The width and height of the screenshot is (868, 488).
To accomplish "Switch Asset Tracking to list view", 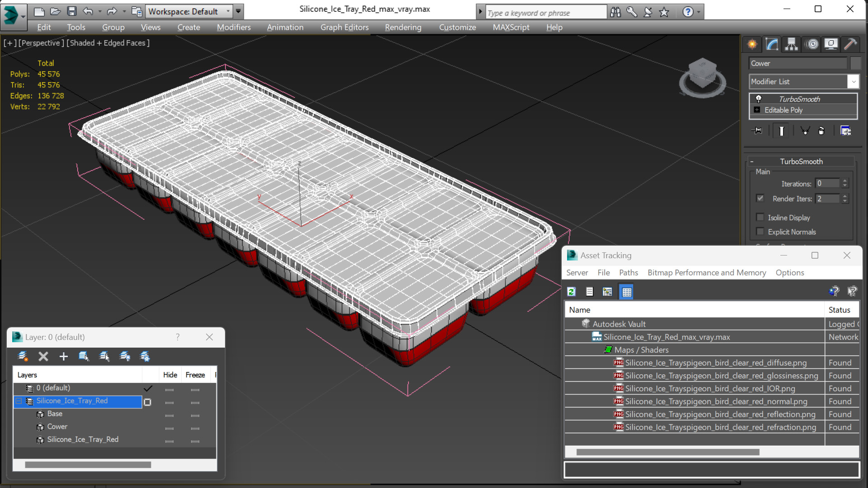I will pos(590,292).
